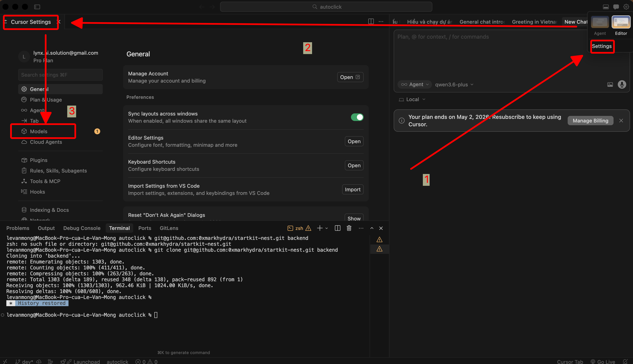Screen dimensions: 633x364
Task: Open Plan & Usage settings section
Action: click(60, 100)
